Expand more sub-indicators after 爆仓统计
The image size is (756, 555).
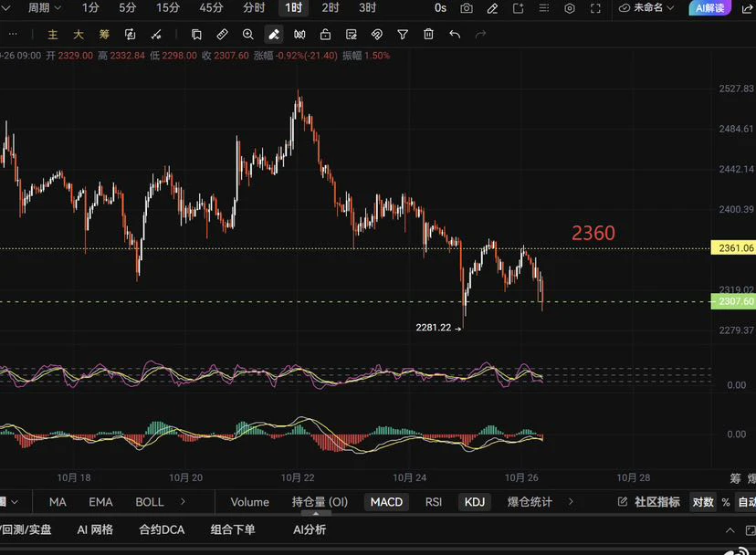571,502
